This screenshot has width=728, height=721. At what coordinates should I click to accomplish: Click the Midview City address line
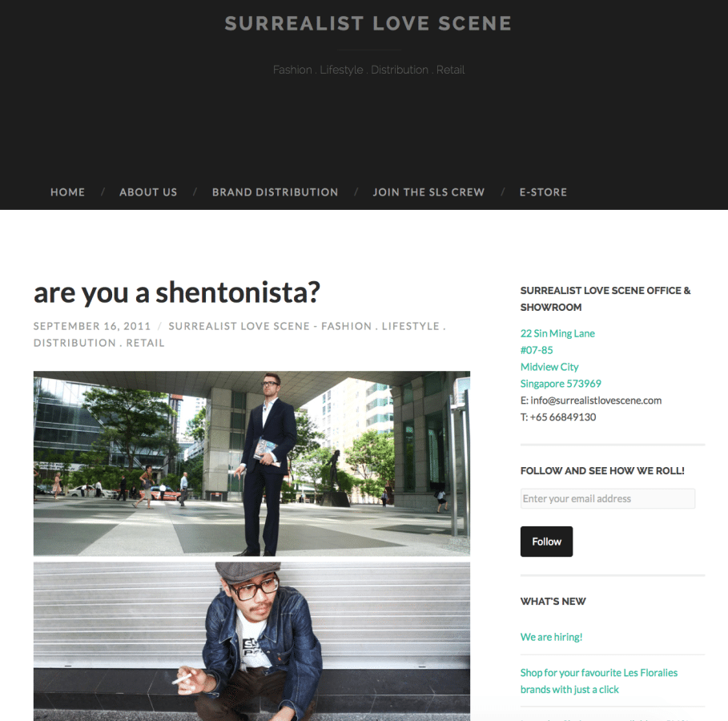pyautogui.click(x=549, y=367)
